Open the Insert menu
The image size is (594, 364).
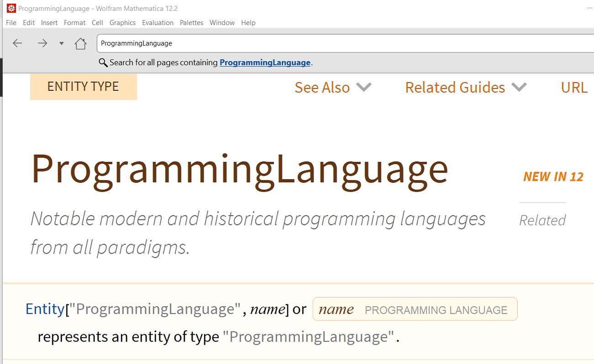pyautogui.click(x=49, y=22)
